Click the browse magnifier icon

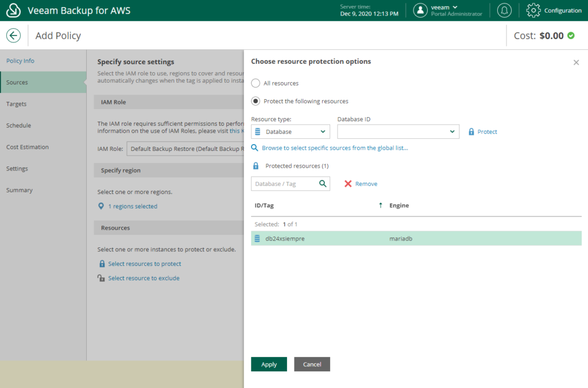tap(254, 148)
